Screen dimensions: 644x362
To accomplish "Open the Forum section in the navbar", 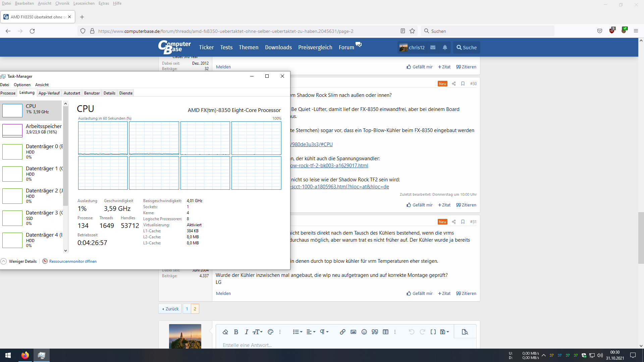I will pos(346,47).
